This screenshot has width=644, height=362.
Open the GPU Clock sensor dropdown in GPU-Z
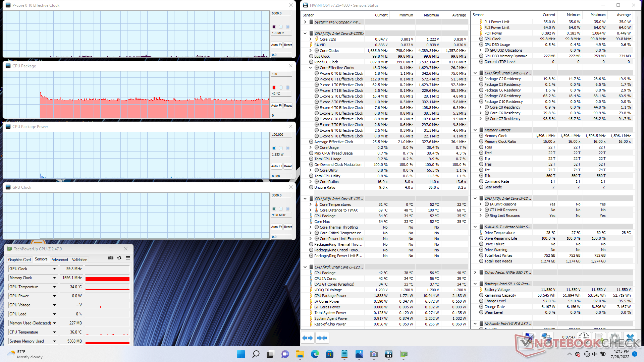tap(54, 269)
